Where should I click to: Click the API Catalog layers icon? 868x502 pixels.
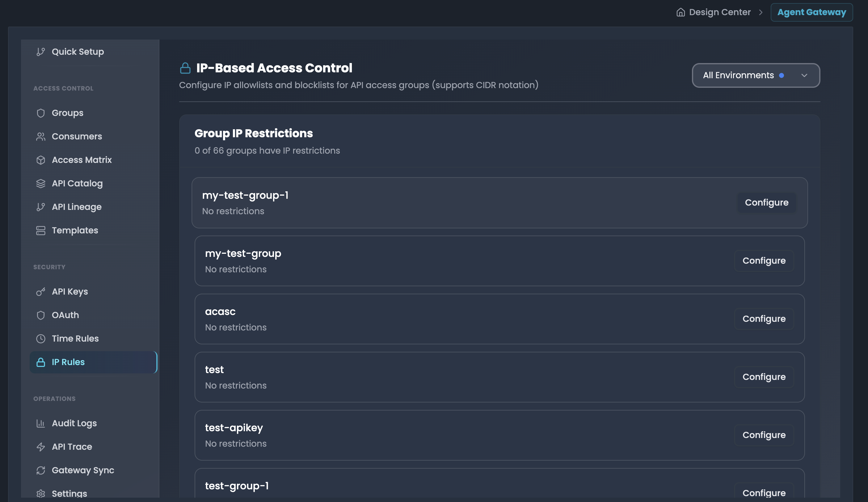[41, 183]
